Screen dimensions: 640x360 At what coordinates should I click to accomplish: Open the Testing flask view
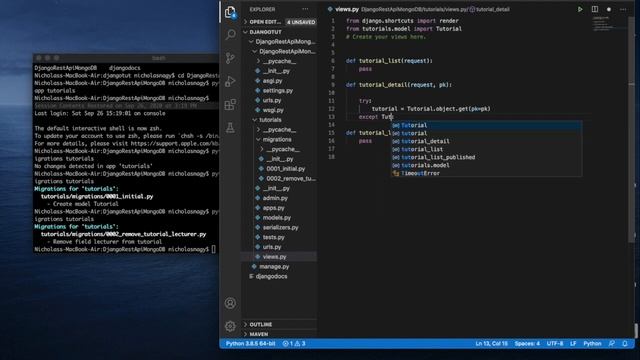(x=230, y=128)
